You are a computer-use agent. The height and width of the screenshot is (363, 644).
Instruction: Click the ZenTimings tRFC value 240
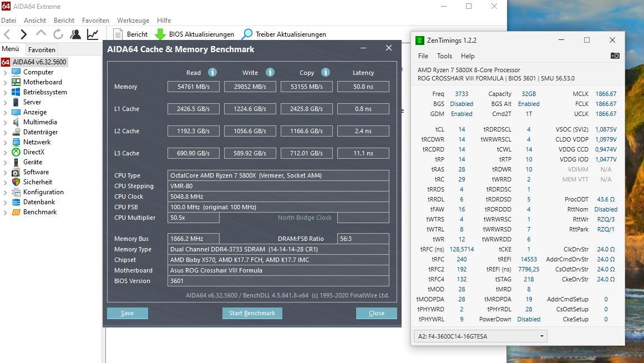pos(462,259)
